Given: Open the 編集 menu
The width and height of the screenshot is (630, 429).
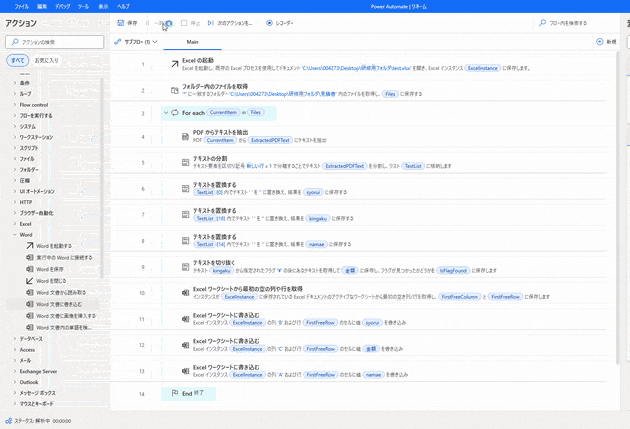Looking at the screenshot, I should click(x=42, y=6).
